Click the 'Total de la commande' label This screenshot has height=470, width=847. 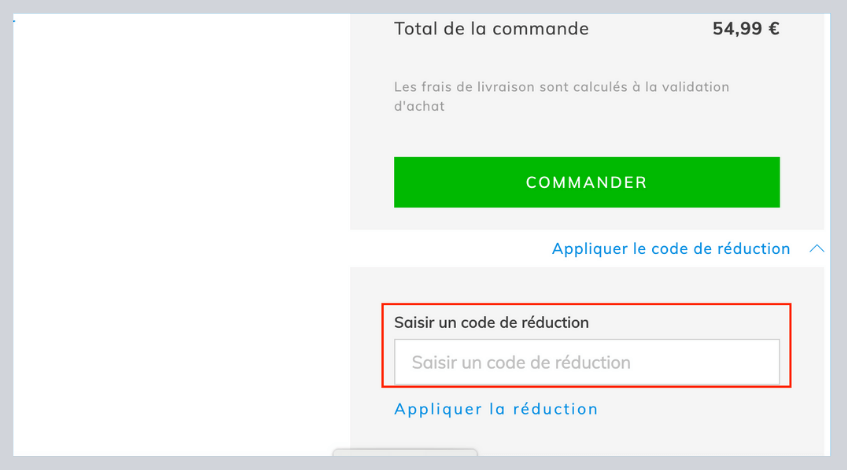tap(491, 29)
